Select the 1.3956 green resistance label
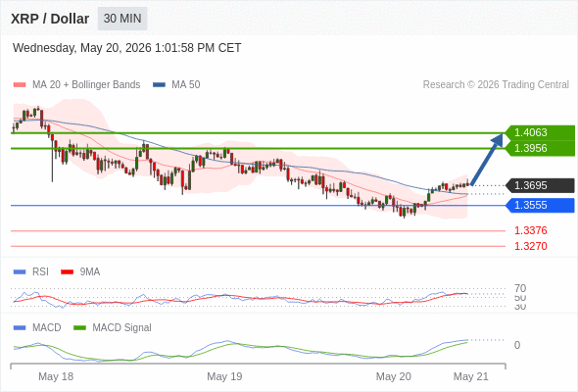 [540, 148]
